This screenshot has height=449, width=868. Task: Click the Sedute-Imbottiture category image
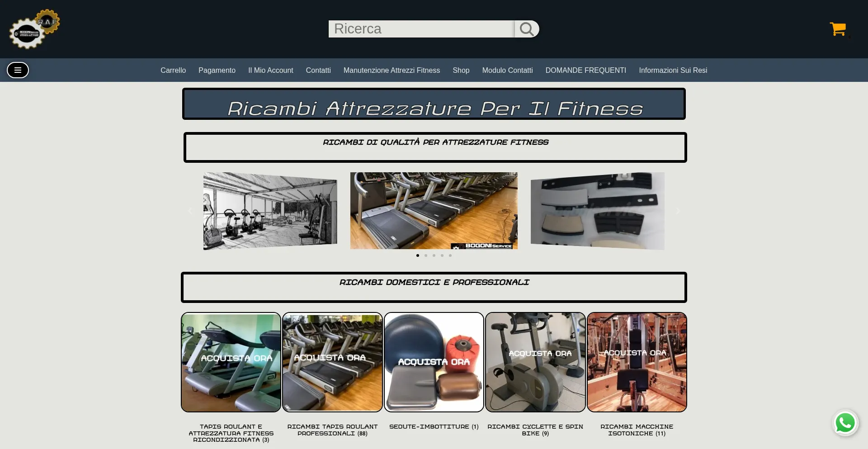[x=434, y=362]
